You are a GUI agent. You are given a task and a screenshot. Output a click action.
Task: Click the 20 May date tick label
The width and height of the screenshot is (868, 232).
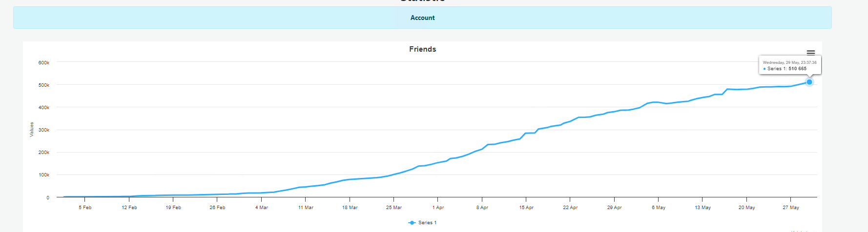746,208
